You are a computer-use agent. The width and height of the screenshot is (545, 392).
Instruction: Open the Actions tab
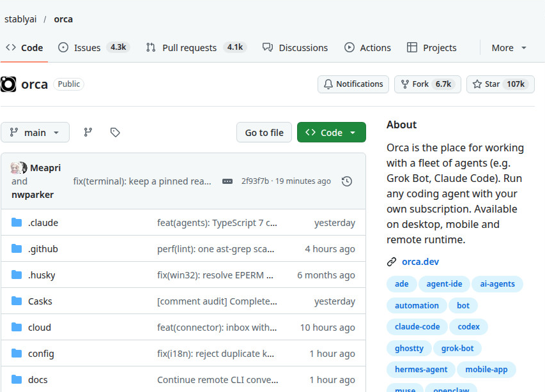(367, 48)
